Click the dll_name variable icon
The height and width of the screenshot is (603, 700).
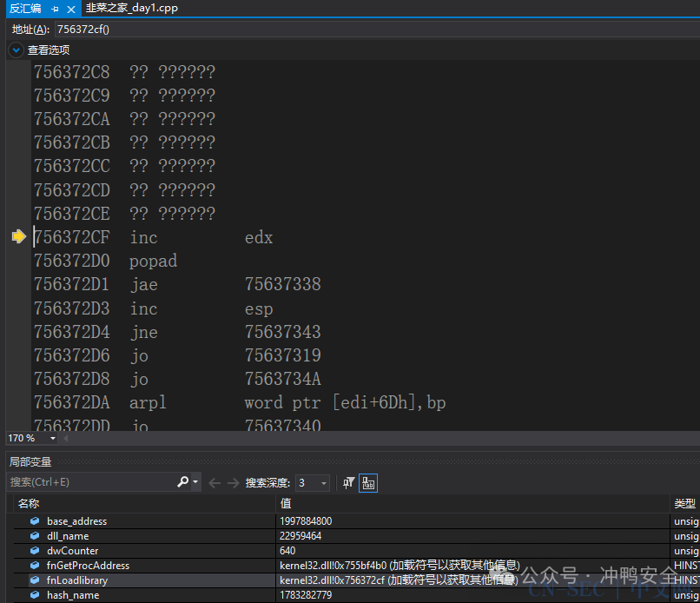click(35, 535)
